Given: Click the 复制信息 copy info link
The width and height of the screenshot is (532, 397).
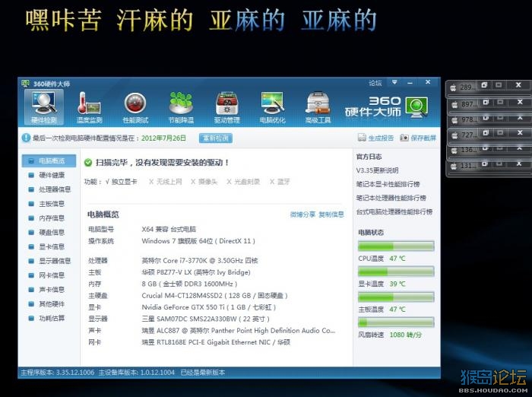Looking at the screenshot, I should click(x=331, y=214).
